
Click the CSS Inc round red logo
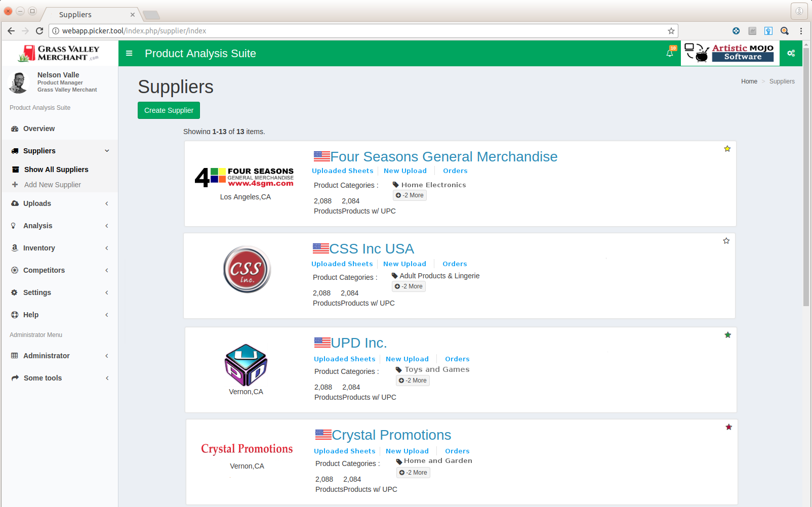tap(247, 269)
